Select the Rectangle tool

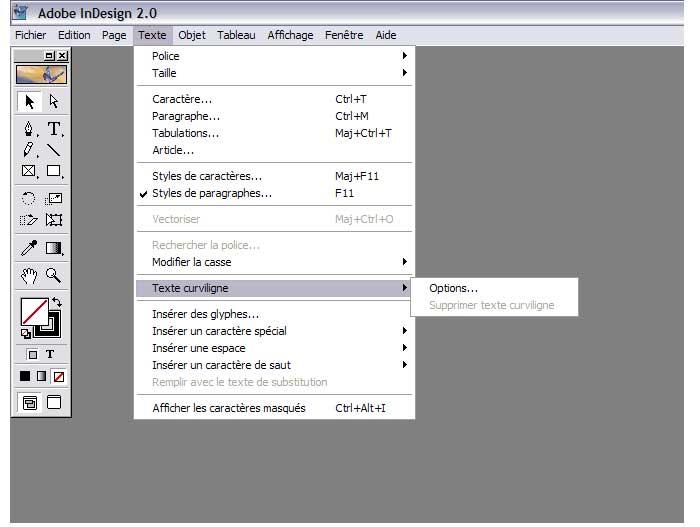click(x=54, y=171)
